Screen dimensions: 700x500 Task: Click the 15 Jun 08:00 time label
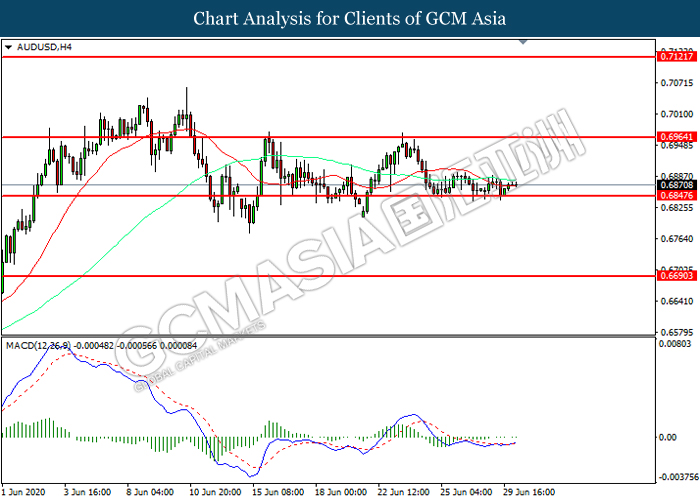point(278,492)
